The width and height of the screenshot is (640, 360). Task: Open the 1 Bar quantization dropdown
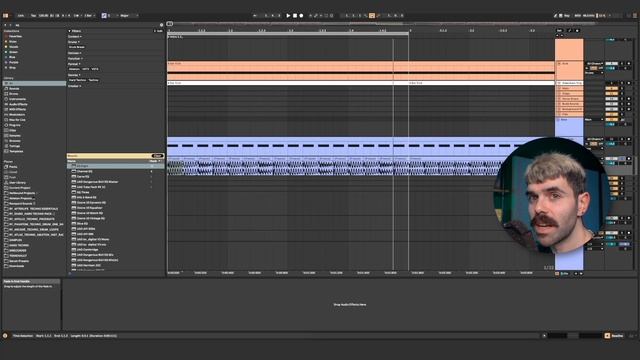click(x=89, y=16)
